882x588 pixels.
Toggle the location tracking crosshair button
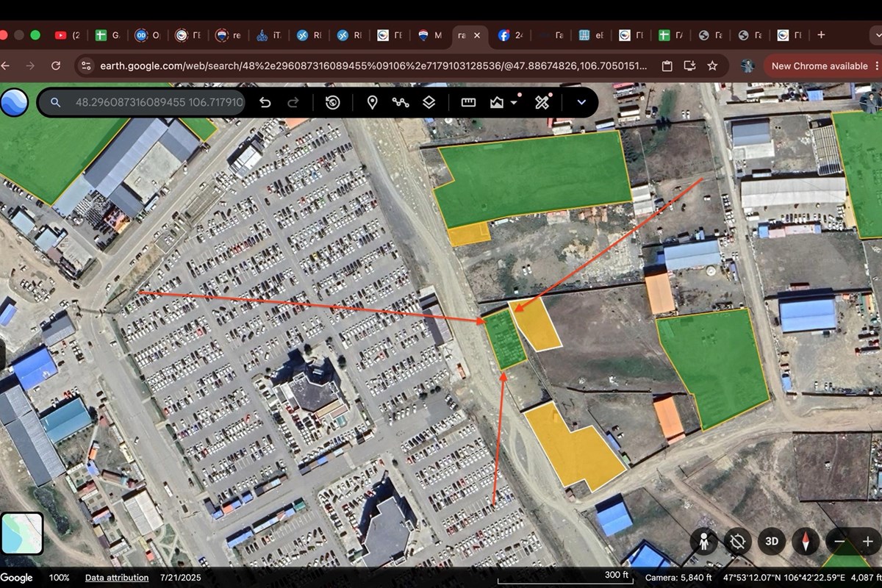[737, 542]
